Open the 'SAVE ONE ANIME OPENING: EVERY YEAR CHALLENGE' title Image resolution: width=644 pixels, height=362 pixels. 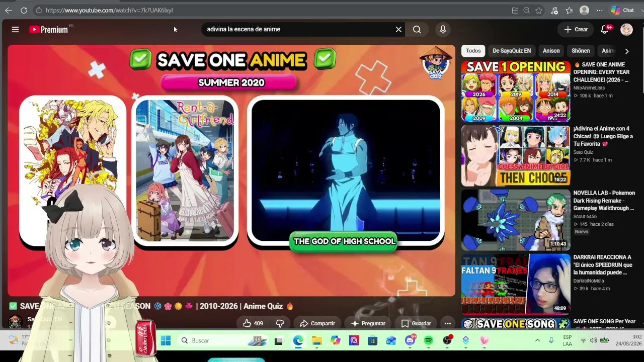(x=603, y=72)
